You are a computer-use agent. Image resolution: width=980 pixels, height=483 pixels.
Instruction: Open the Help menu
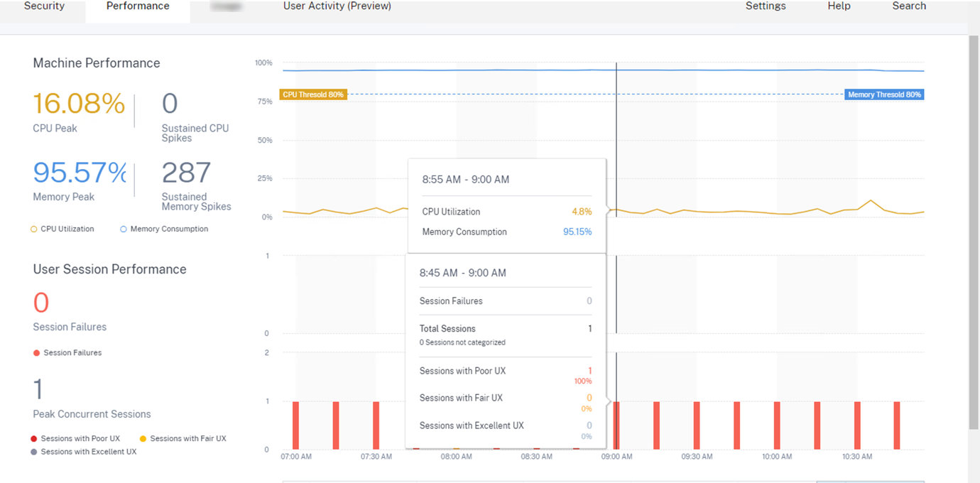point(839,6)
